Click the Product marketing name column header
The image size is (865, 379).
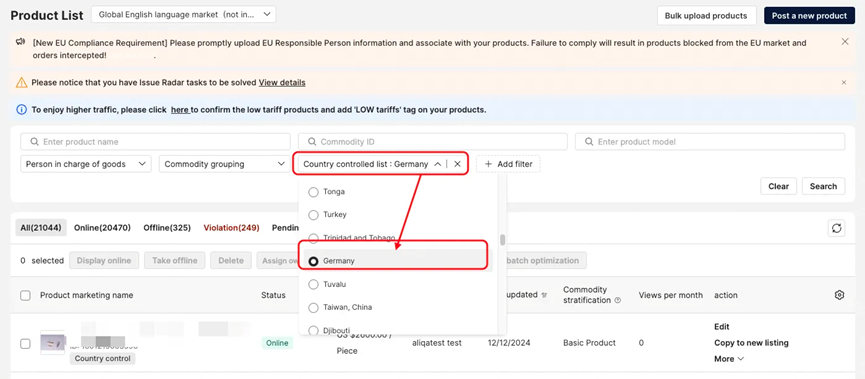[87, 295]
